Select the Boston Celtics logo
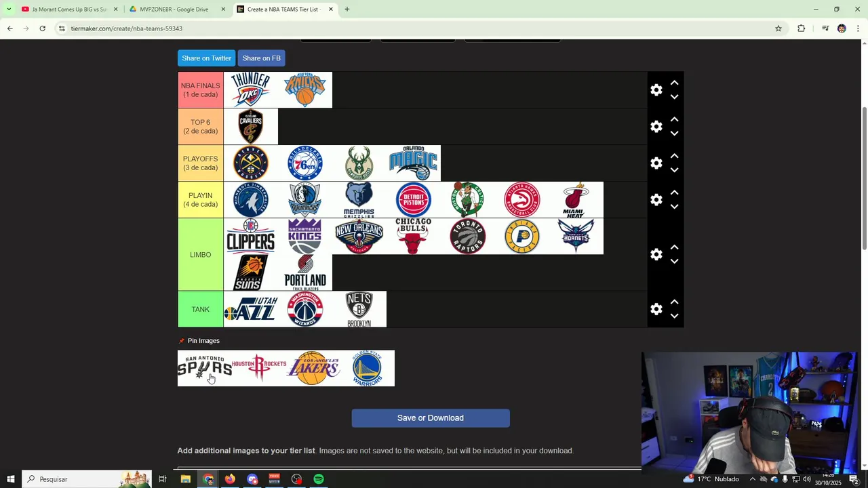This screenshot has height=488, width=868. click(x=468, y=200)
